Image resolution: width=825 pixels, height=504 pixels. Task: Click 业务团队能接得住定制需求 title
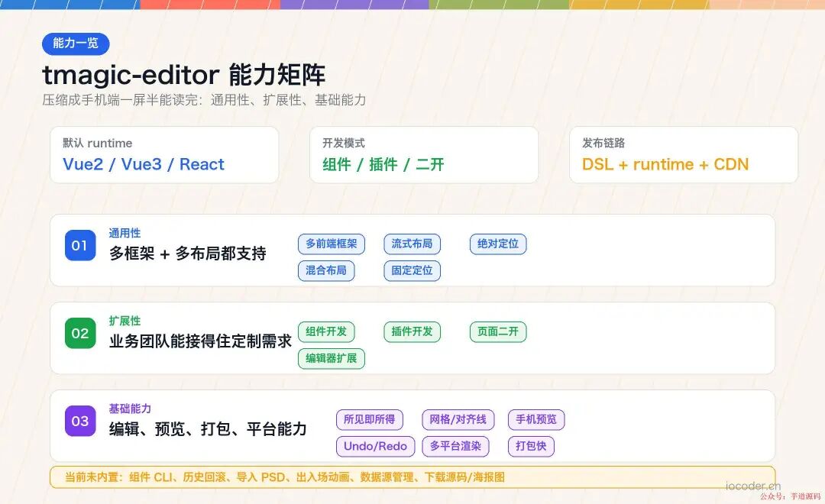(200, 341)
